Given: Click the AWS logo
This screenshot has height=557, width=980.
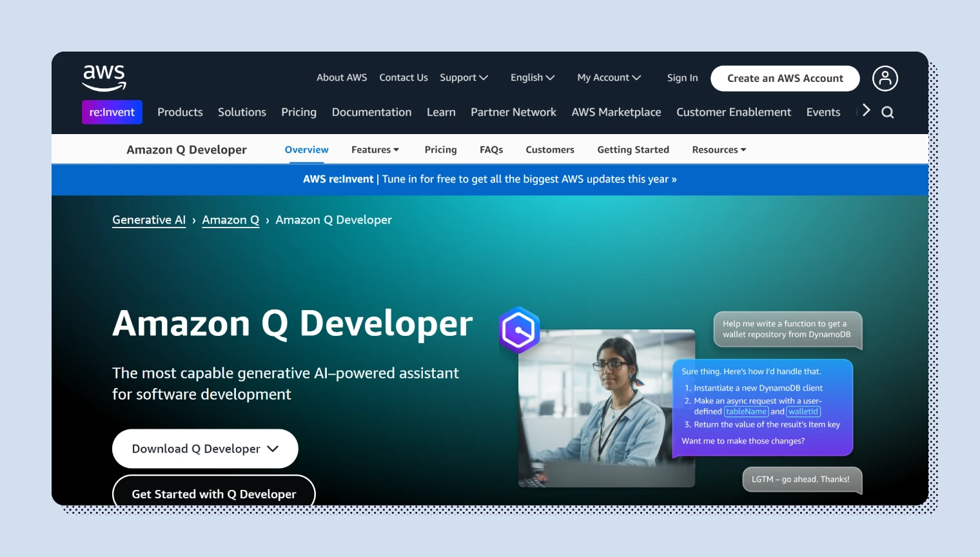Looking at the screenshot, I should pos(104,78).
